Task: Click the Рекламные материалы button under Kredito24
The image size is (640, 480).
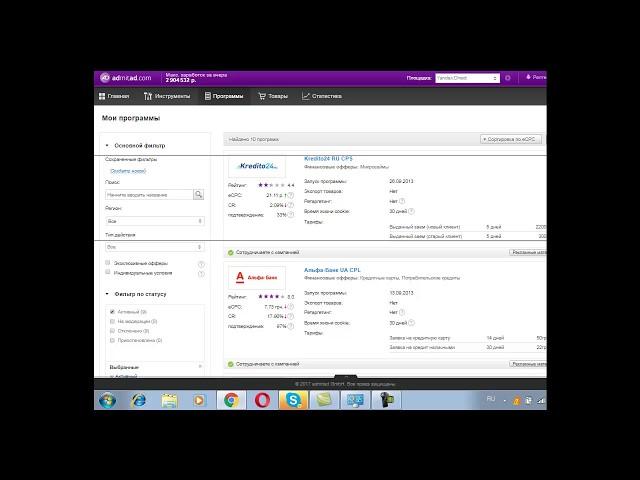Action: pyautogui.click(x=528, y=253)
